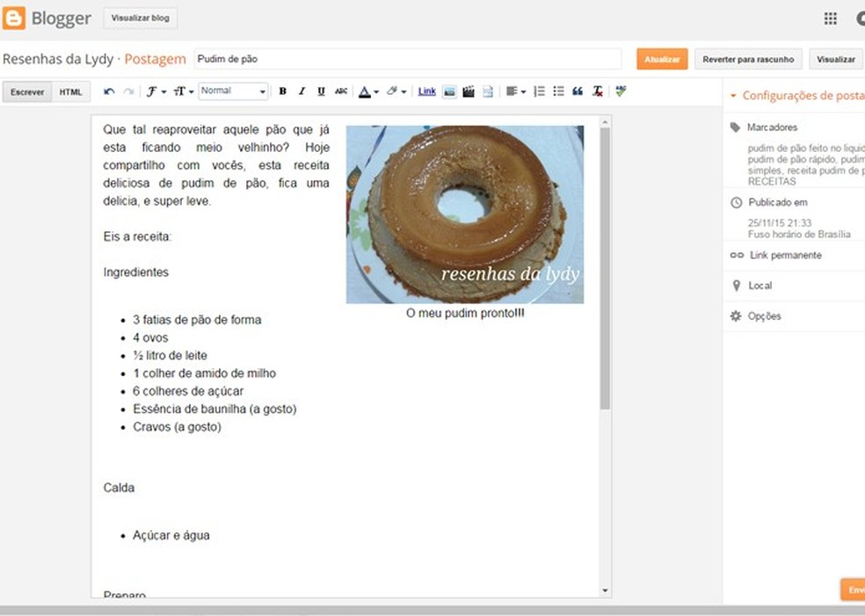The height and width of the screenshot is (616, 865).
Task: Create a numbered list
Action: click(x=540, y=91)
